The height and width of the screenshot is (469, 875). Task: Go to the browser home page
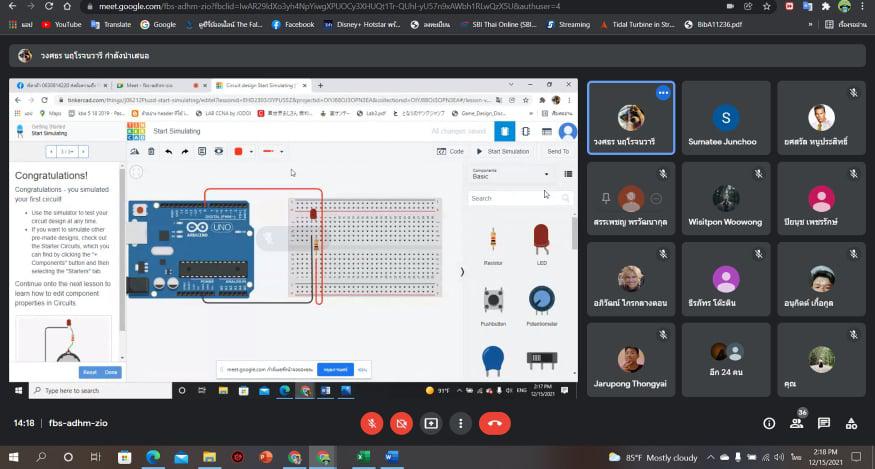pyautogui.click(x=67, y=7)
